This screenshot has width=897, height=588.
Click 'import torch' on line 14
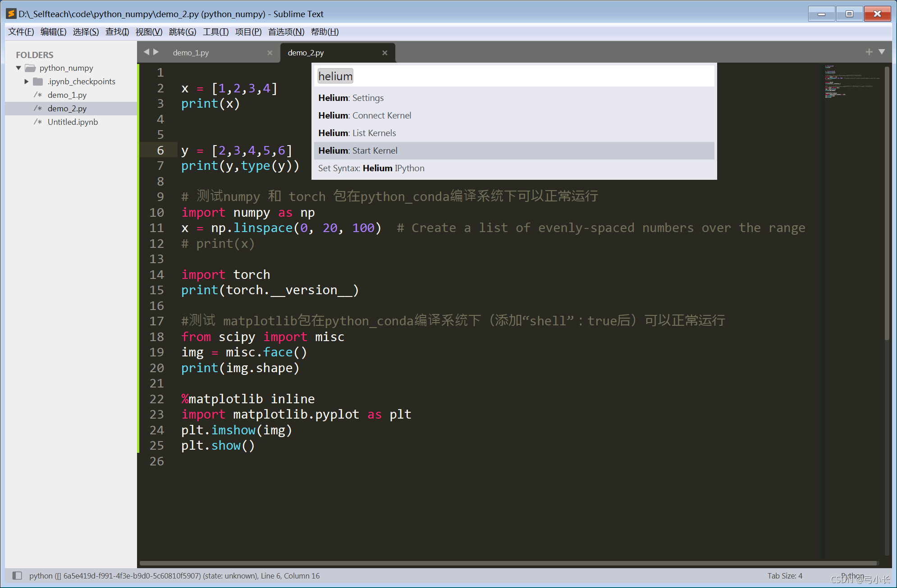click(x=225, y=274)
